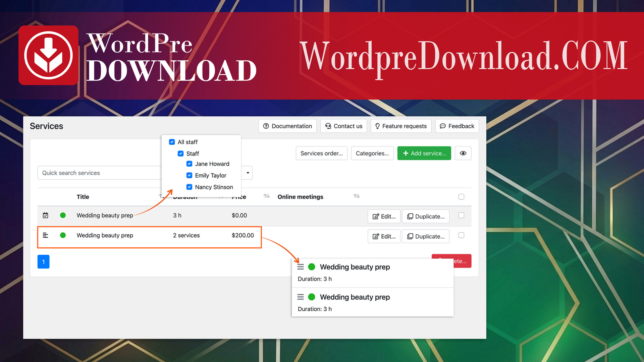This screenshot has height=362, width=644.
Task: Click Add service button
Action: (x=424, y=153)
